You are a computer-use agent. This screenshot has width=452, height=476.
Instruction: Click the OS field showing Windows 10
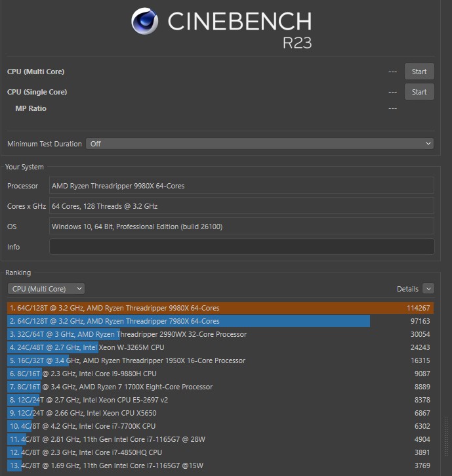tap(242, 226)
